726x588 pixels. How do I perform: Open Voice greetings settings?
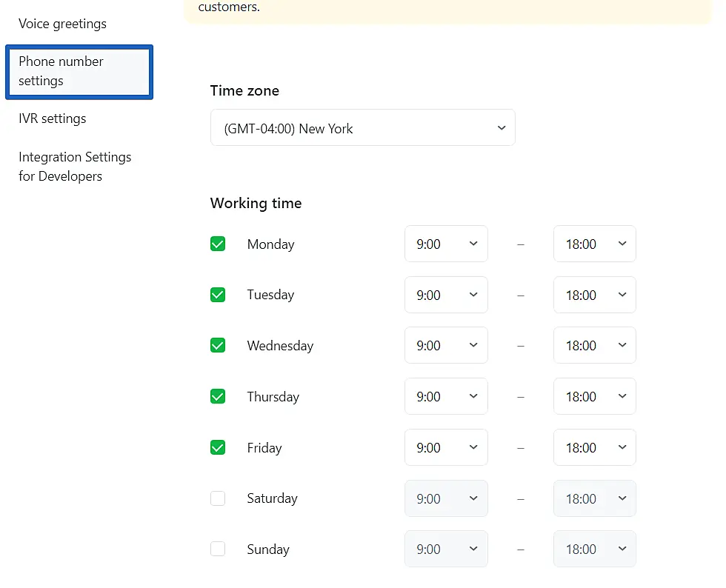[62, 24]
